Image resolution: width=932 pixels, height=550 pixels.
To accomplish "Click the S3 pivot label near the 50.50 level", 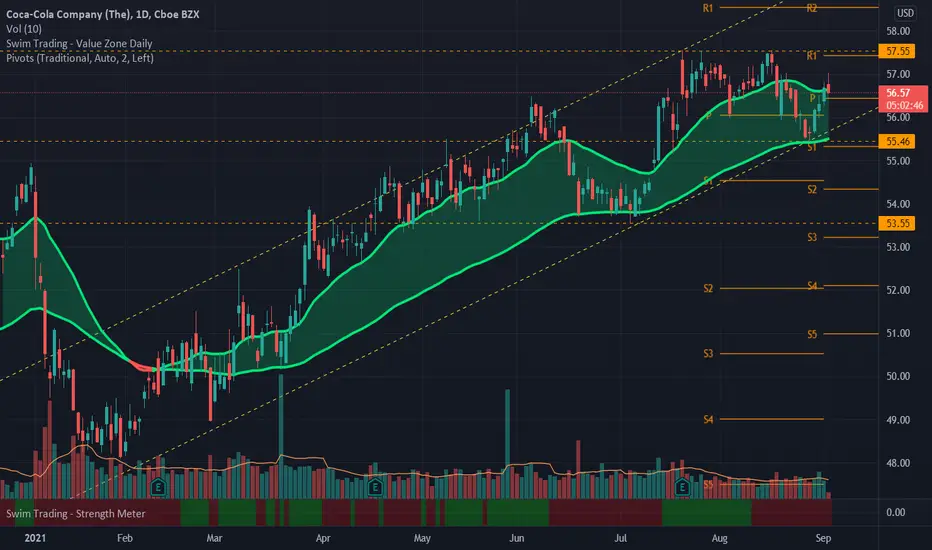I will point(708,354).
